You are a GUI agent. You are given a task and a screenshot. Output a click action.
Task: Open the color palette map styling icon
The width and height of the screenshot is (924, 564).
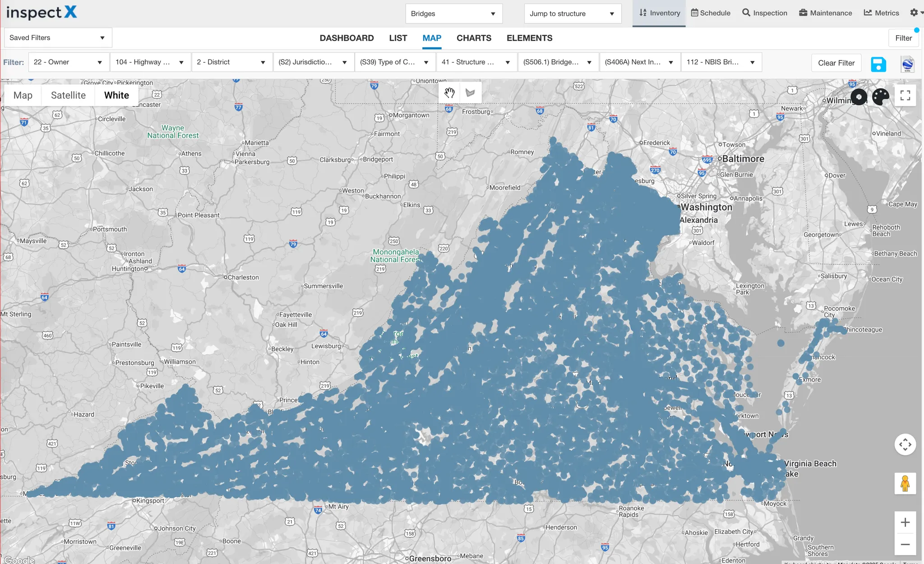click(880, 96)
